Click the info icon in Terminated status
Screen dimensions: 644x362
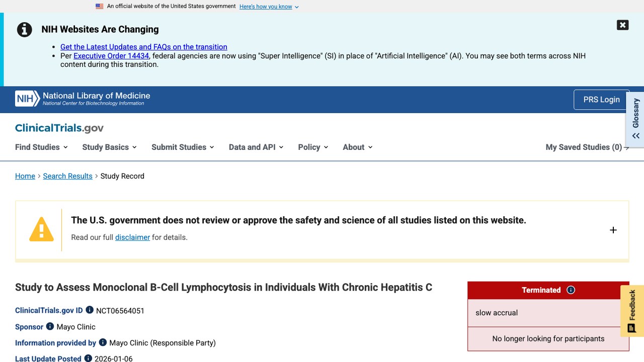(x=571, y=290)
